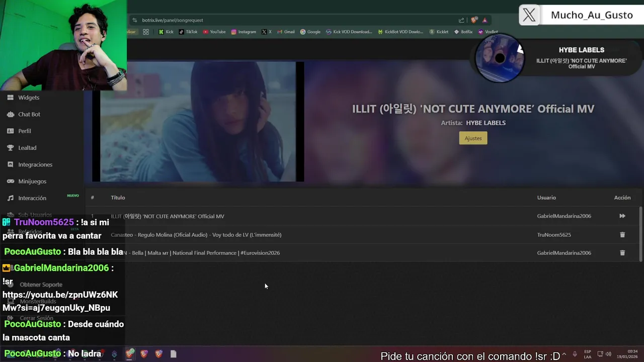This screenshot has width=644, height=362.
Task: Open the Google bookmark
Action: (x=310, y=32)
